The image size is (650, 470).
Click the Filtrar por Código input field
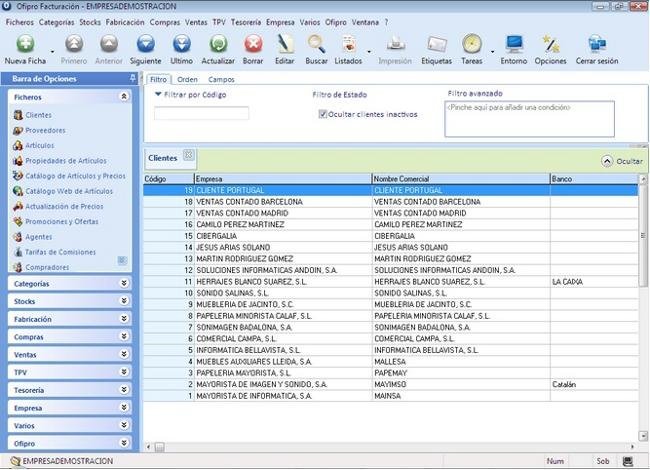(x=201, y=114)
